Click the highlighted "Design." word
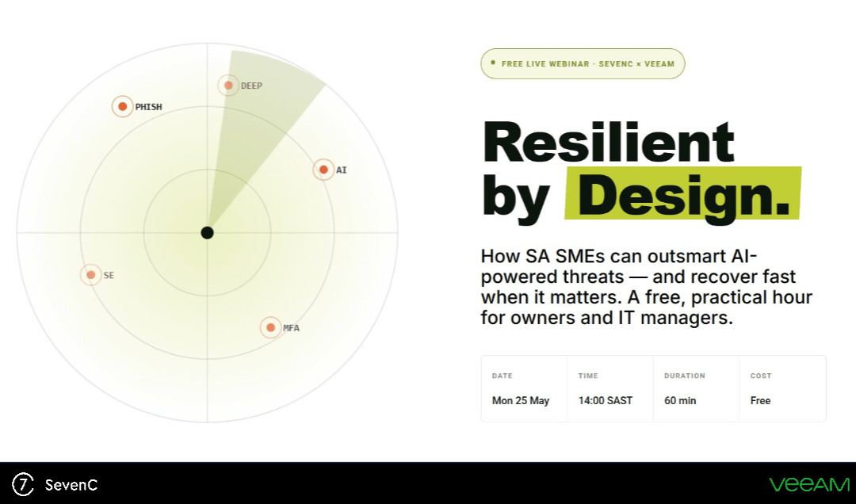This screenshot has height=504, width=856. [x=683, y=195]
